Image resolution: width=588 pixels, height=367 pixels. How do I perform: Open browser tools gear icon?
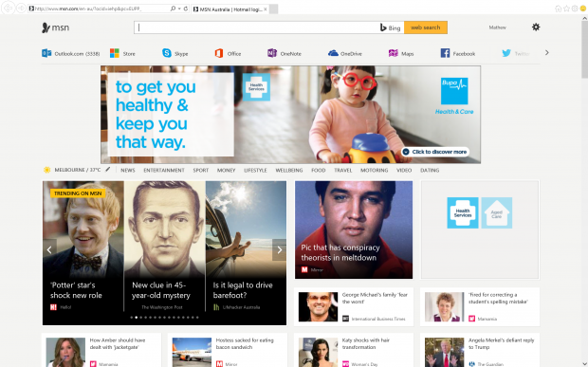pos(575,9)
